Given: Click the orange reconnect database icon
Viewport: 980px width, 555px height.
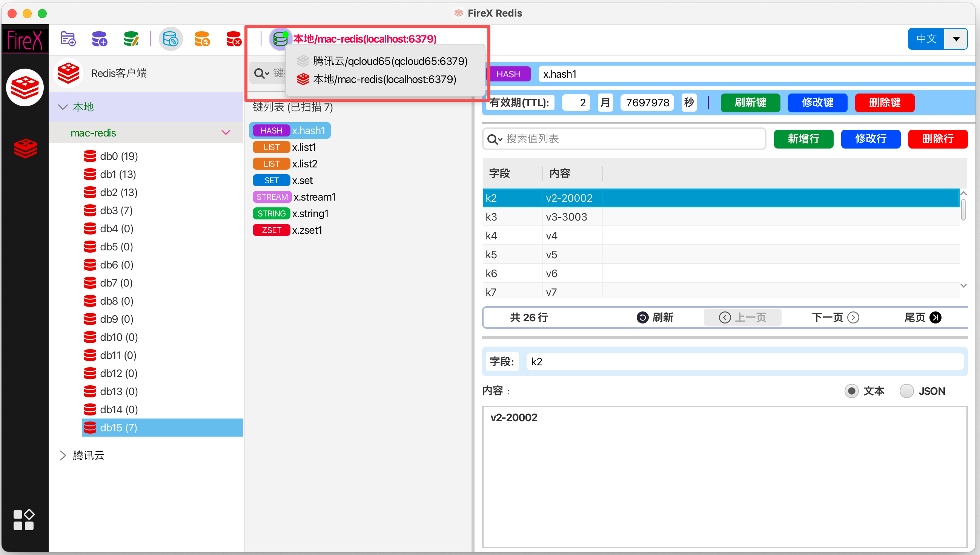Looking at the screenshot, I should click(202, 39).
